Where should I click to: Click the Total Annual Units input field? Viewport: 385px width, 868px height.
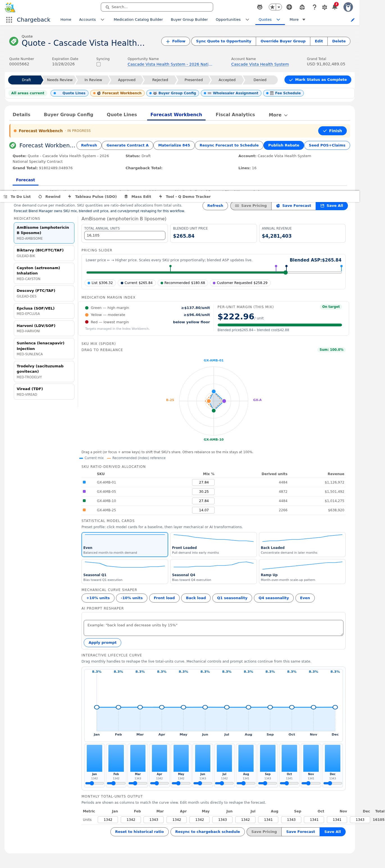tap(125, 235)
